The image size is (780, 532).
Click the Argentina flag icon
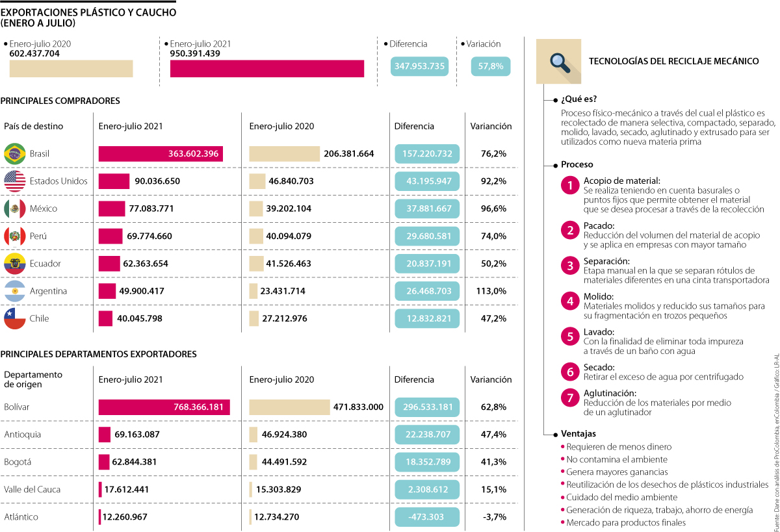pyautogui.click(x=14, y=291)
